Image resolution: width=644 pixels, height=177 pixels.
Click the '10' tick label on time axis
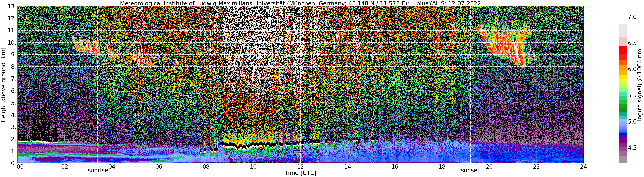[253, 167]
